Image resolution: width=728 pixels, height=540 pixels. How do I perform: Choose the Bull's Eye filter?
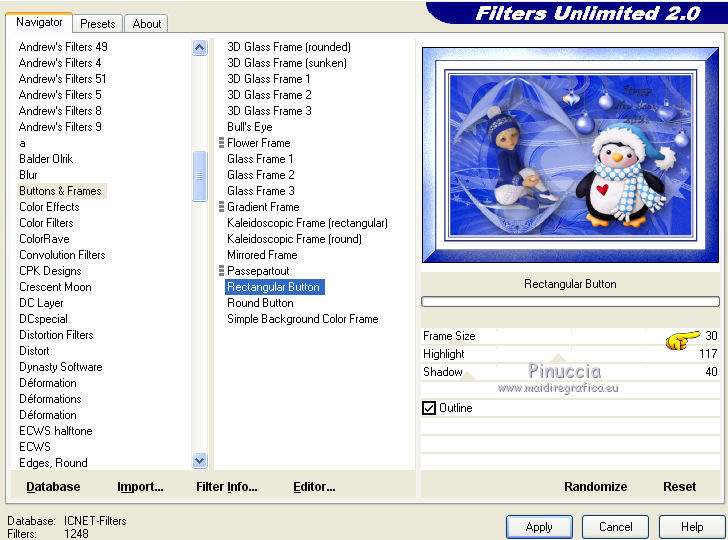250,127
